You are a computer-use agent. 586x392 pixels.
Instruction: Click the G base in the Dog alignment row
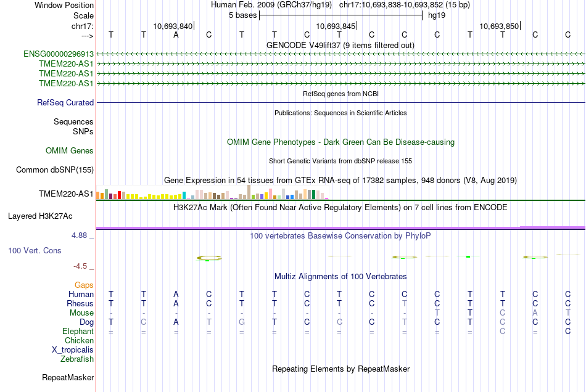coord(242,322)
